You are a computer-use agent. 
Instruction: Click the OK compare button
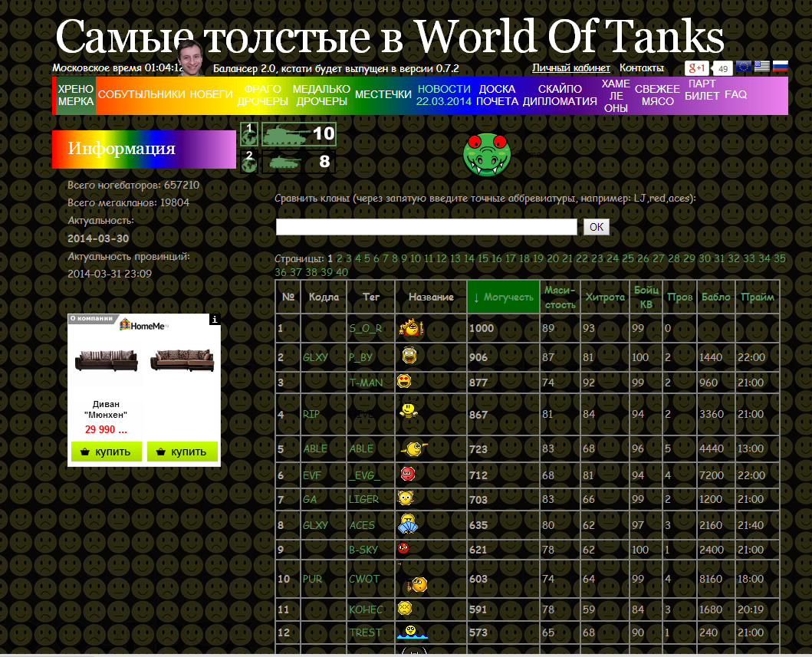(x=597, y=227)
